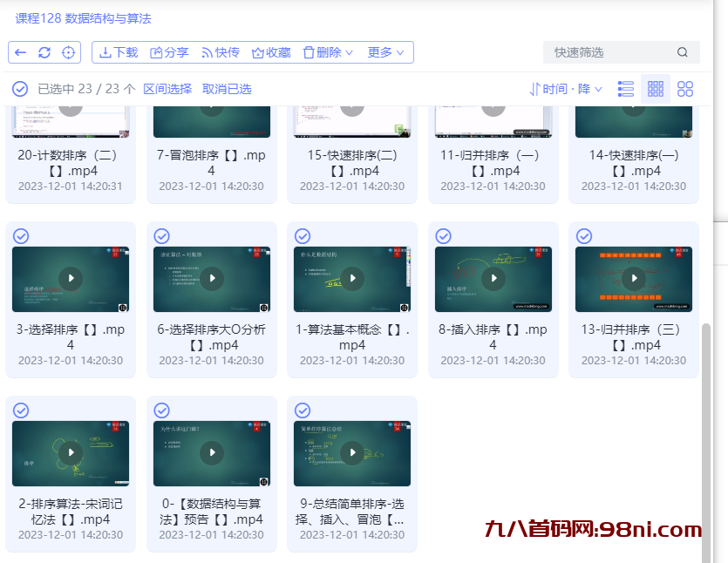Deselect the 3-选择排序 video checkbox
Screen dimensions: 728x563
(x=20, y=235)
